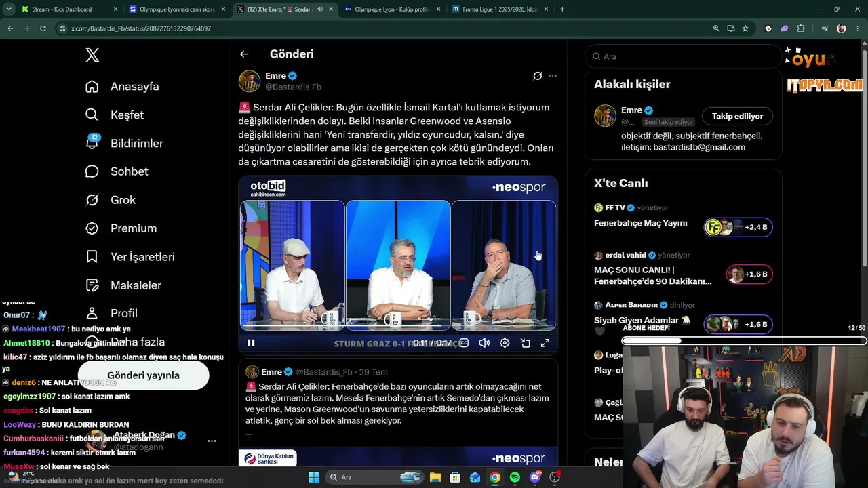The height and width of the screenshot is (488, 868).
Task: Open OBS Studio from the taskbar
Action: 555,477
